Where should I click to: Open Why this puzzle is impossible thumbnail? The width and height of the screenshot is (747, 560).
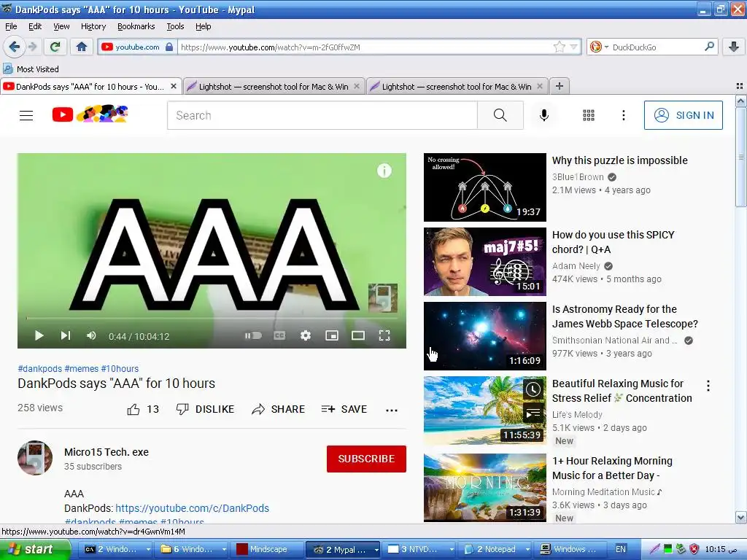coord(485,187)
